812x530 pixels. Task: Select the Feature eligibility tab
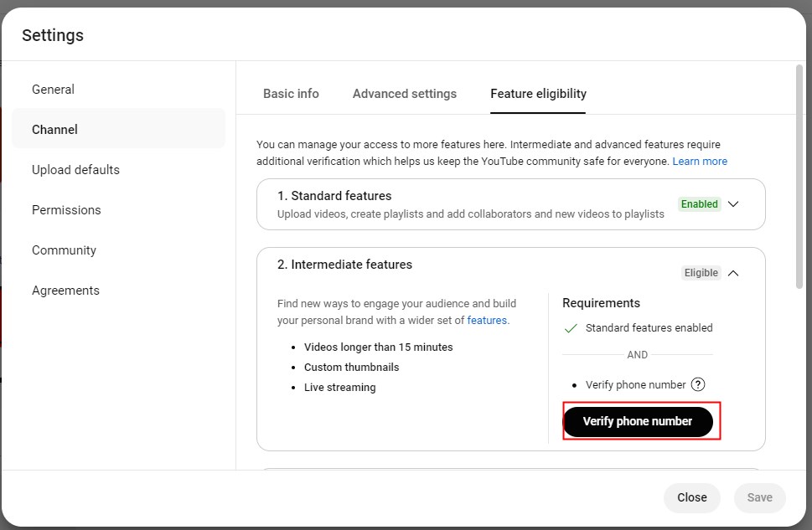(x=538, y=94)
